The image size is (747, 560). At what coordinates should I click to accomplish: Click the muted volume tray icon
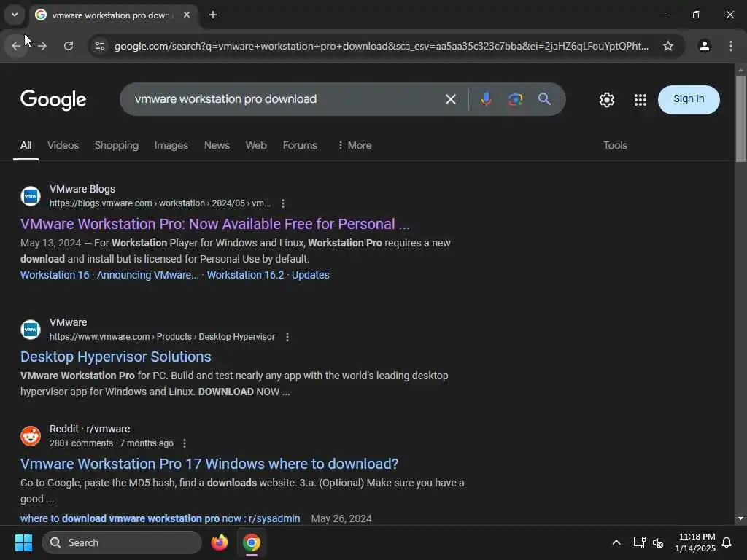point(658,542)
